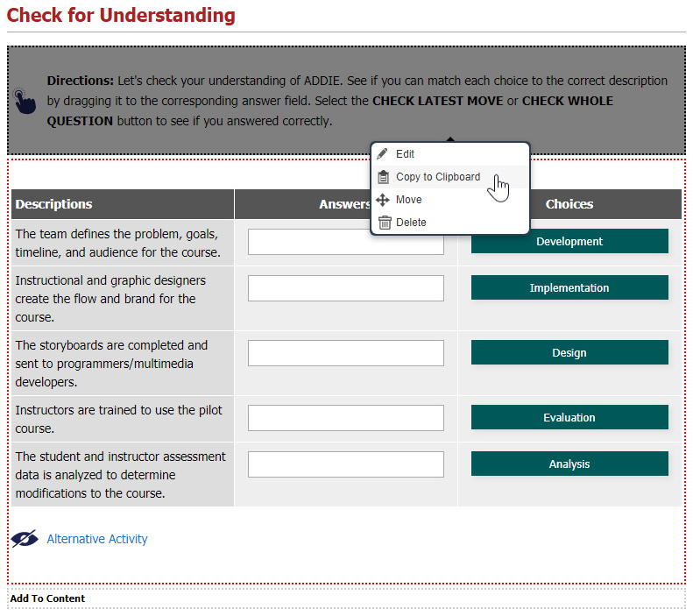Choose Edit from the context menu

(450, 153)
